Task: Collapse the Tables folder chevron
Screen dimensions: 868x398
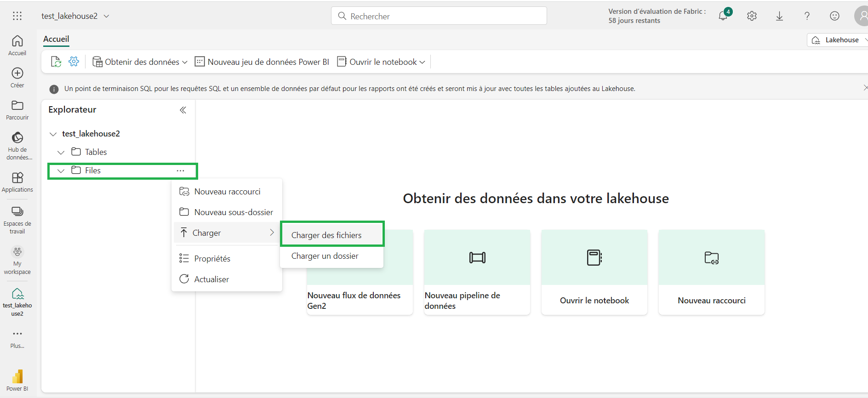Action: 61,152
